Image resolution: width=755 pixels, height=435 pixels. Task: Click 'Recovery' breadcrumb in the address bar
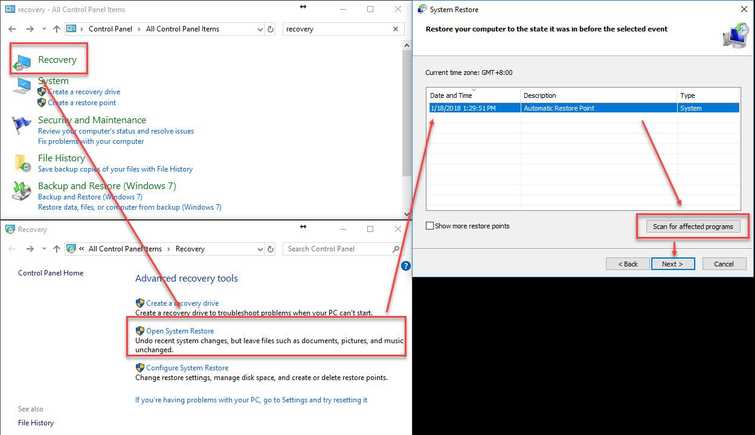point(190,249)
